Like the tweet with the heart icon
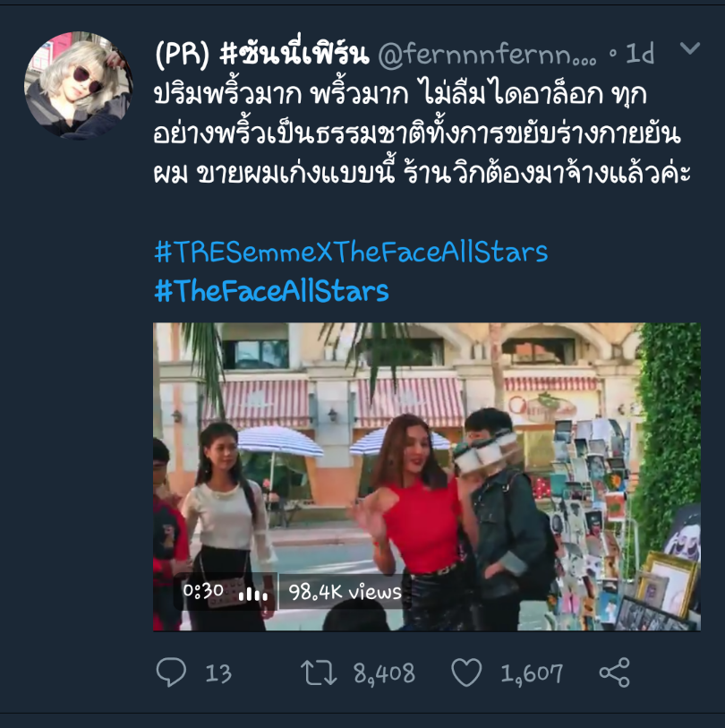This screenshot has width=725, height=728. click(x=466, y=672)
